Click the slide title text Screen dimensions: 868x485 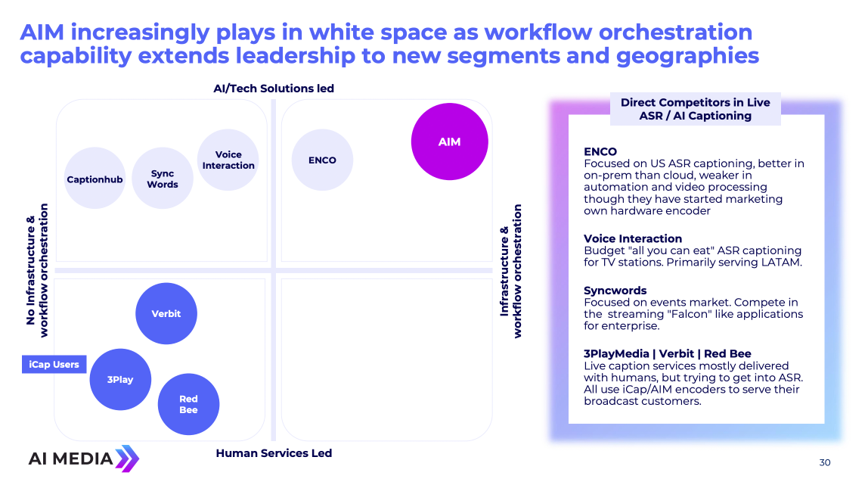[x=389, y=44]
